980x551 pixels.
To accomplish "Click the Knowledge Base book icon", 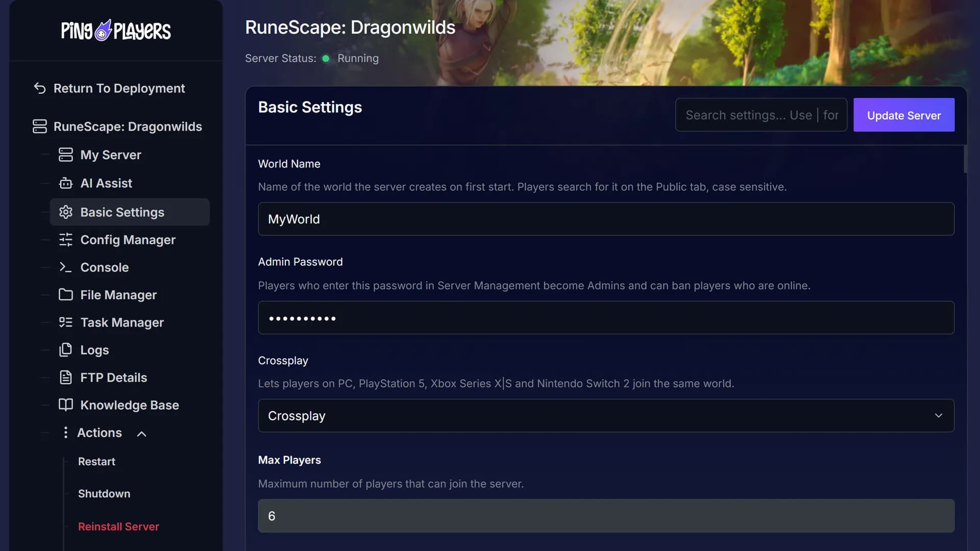I will (66, 405).
